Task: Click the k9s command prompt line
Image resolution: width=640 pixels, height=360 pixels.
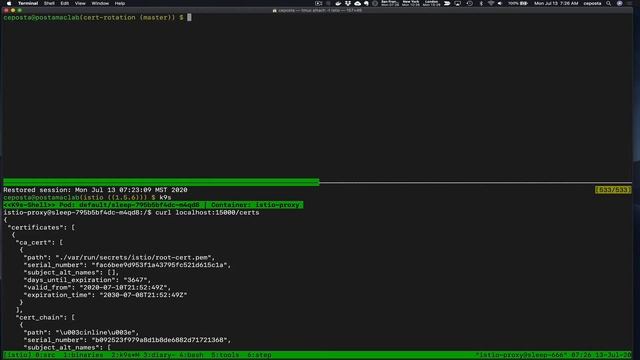Action: pyautogui.click(x=87, y=198)
